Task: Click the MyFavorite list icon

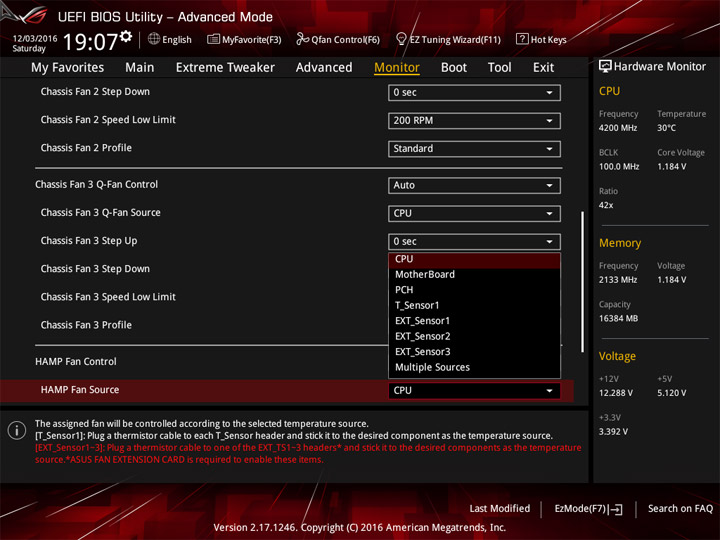Action: [x=213, y=39]
